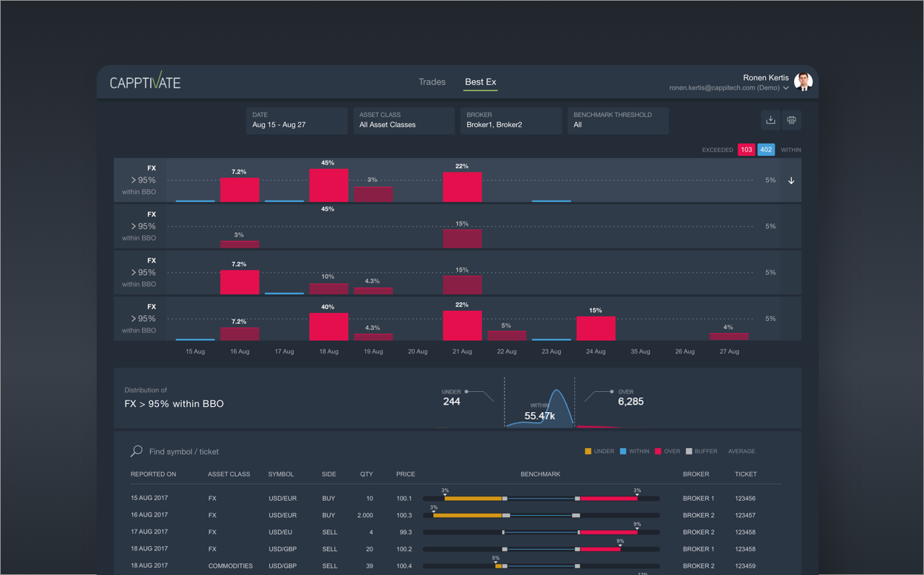Toggle the Within legend swatch

point(623,451)
